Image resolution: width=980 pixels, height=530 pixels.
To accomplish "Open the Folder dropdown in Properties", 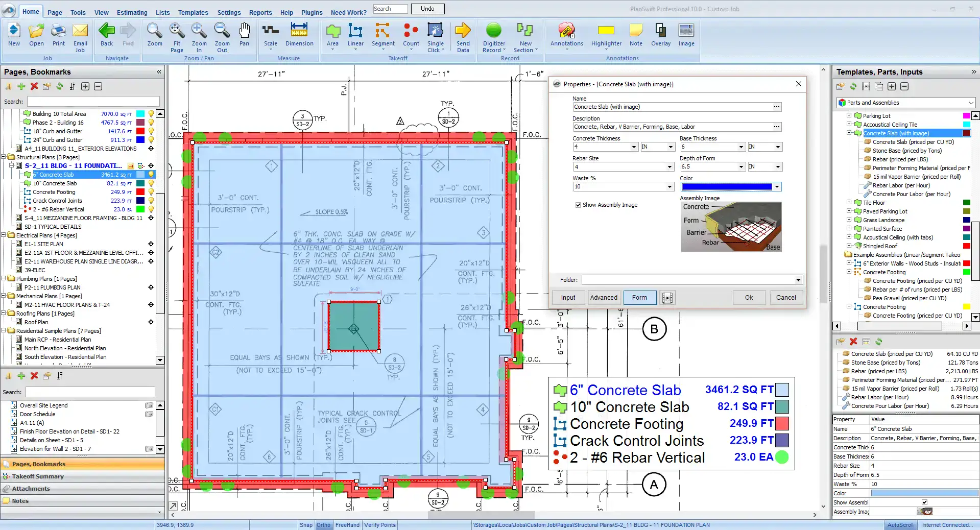I will (x=798, y=280).
